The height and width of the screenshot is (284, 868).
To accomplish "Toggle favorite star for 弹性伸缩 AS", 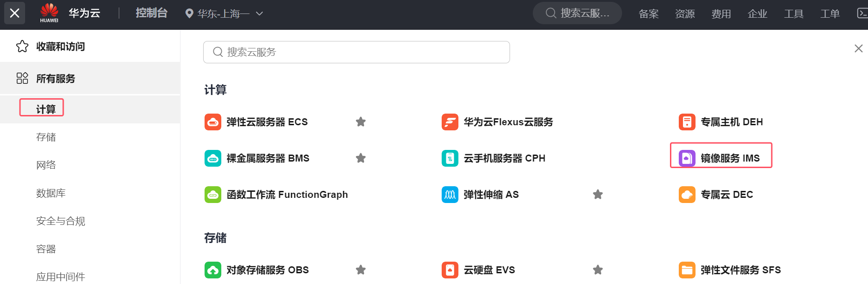I will click(x=598, y=195).
